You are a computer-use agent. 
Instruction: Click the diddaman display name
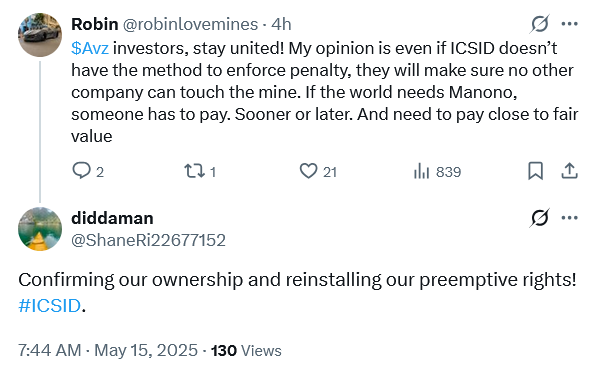(x=112, y=218)
